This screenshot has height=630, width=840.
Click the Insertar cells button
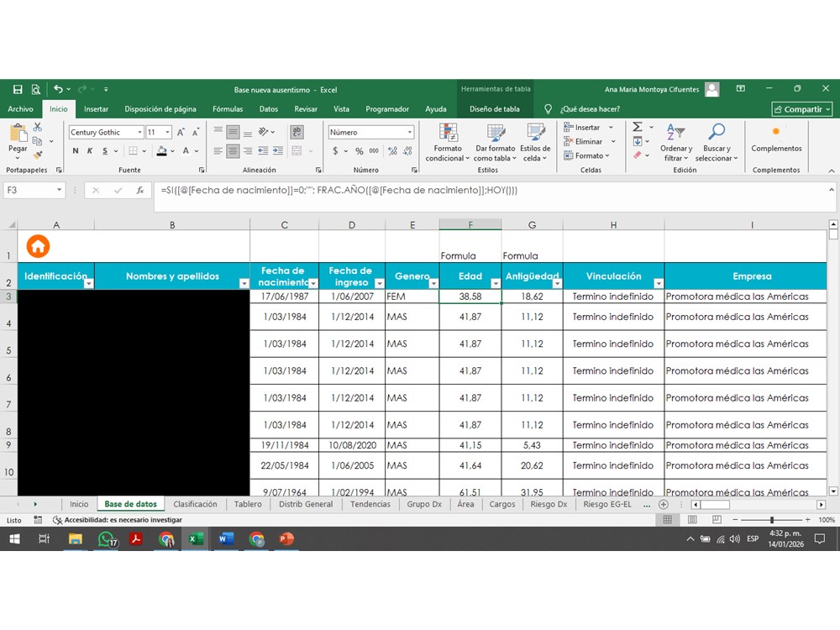click(x=588, y=128)
